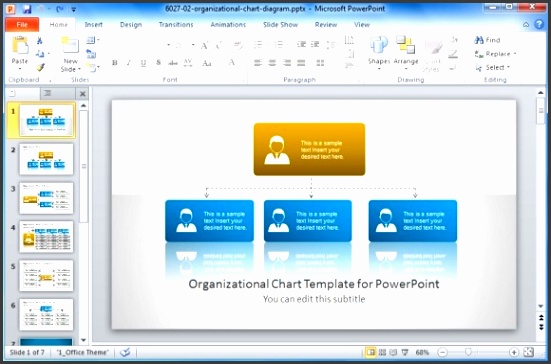551x364 pixels.
Task: Open the File tab
Action: (22, 25)
